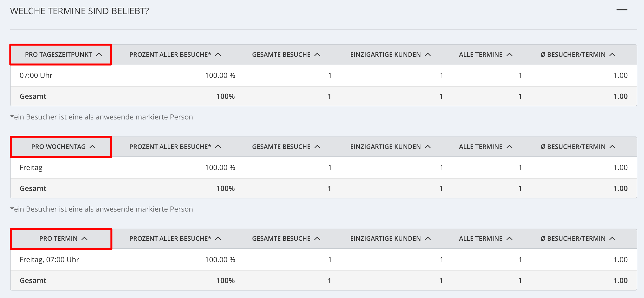644x298 pixels.
Task: Sort time-of-day table by Alle Termine
Action: [485, 54]
